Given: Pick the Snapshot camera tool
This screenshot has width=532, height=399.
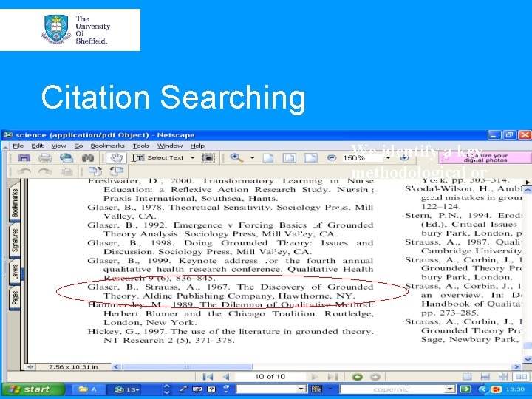Looking at the screenshot, I should point(208,158).
